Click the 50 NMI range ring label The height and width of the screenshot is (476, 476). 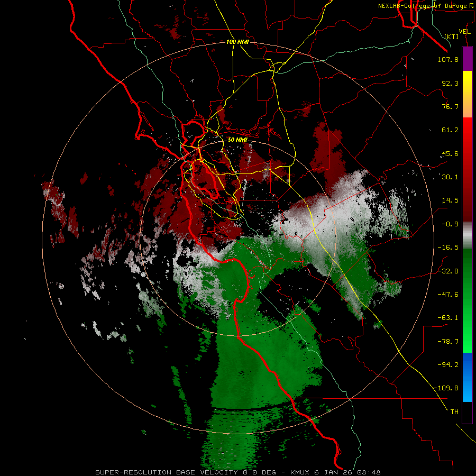(237, 140)
